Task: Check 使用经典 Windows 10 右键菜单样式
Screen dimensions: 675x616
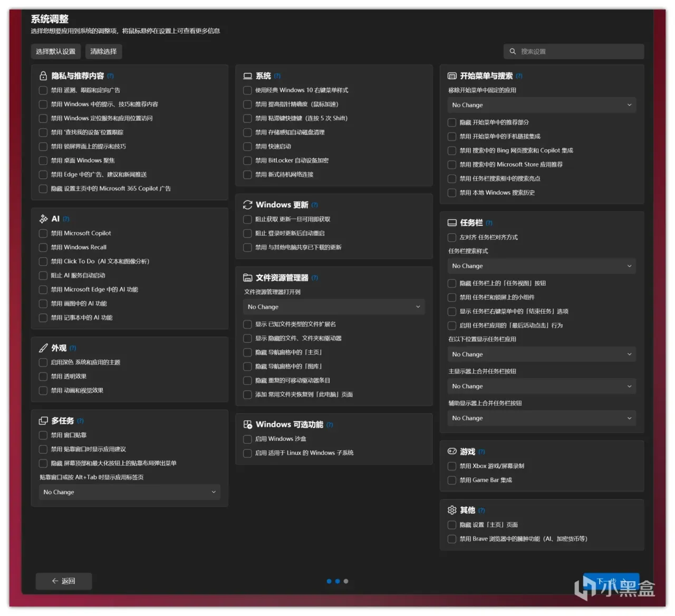Action: (x=247, y=90)
